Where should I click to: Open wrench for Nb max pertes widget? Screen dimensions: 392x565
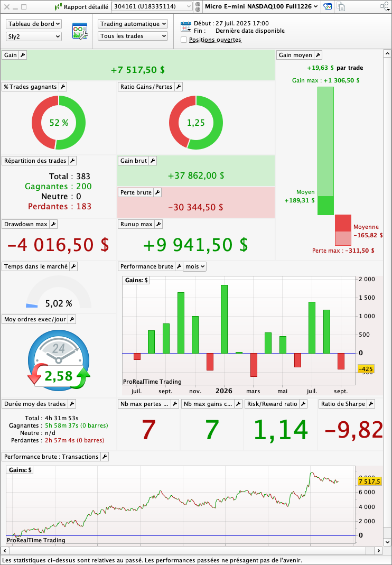pos(175,404)
